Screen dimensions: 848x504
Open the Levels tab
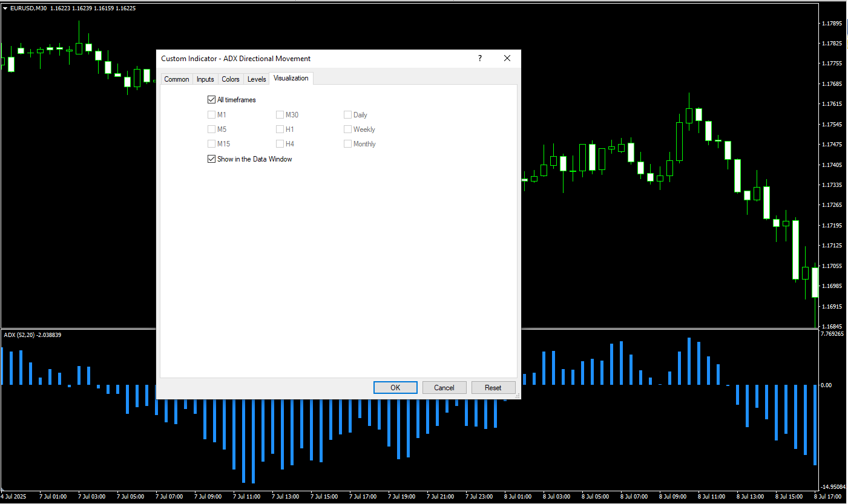[257, 79]
